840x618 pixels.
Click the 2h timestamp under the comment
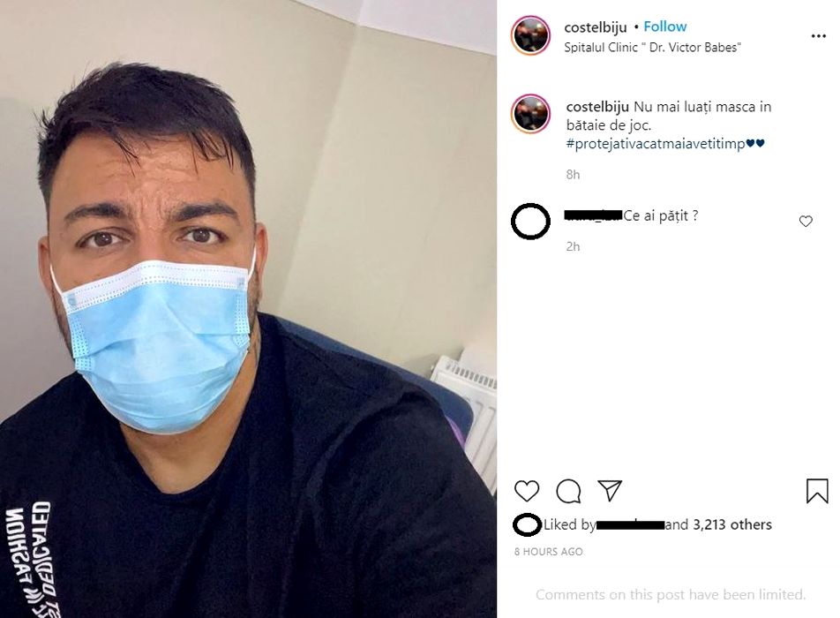pyautogui.click(x=573, y=246)
